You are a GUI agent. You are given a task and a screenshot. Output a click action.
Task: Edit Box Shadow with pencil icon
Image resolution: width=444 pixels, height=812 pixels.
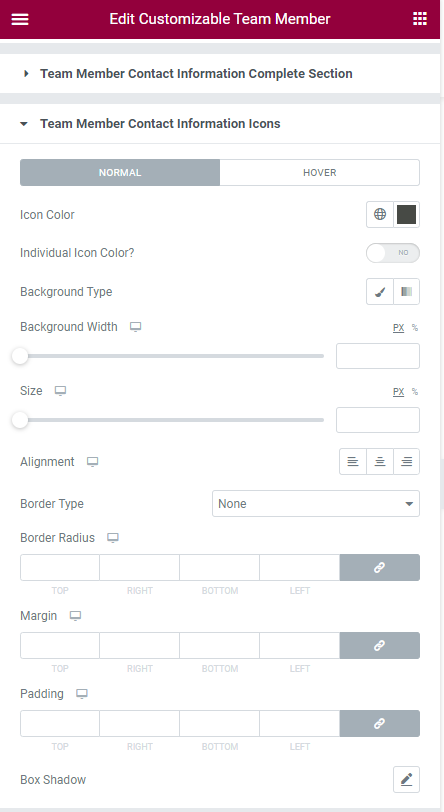(x=406, y=779)
